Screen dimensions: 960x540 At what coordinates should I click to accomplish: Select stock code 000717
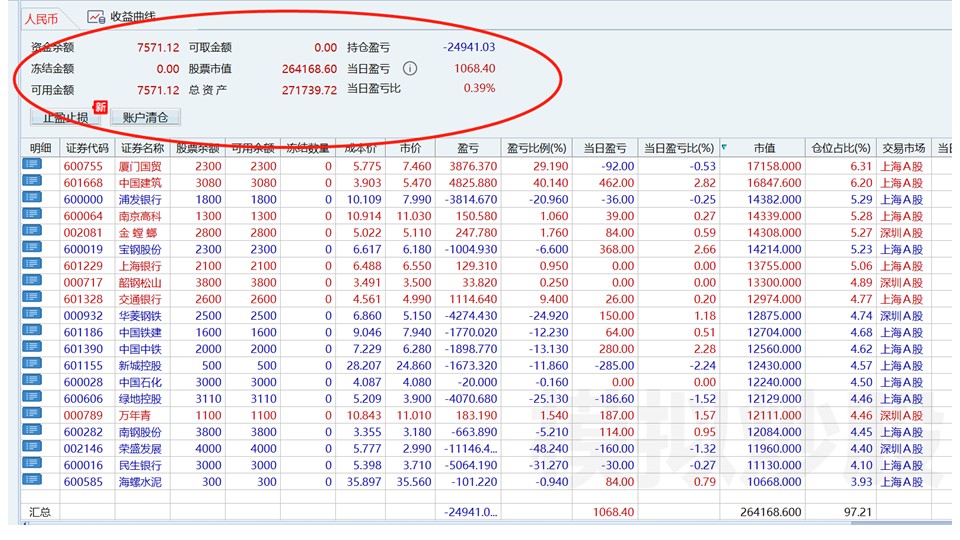pos(83,282)
